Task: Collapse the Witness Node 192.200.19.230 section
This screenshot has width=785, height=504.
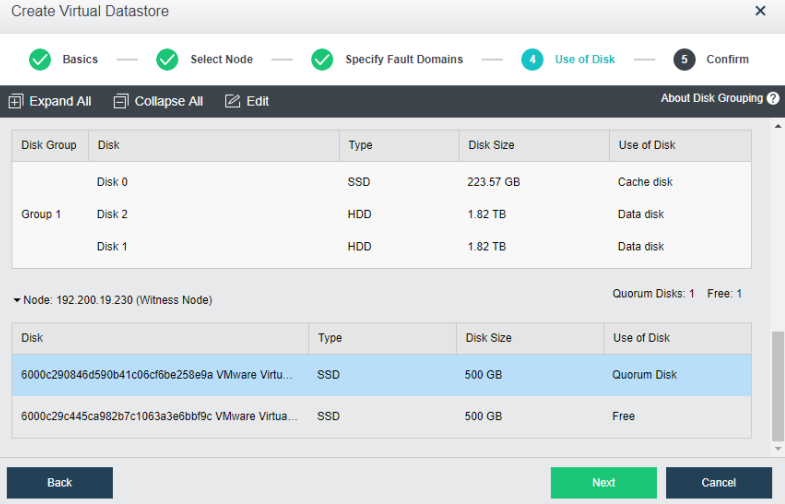Action: point(17,300)
